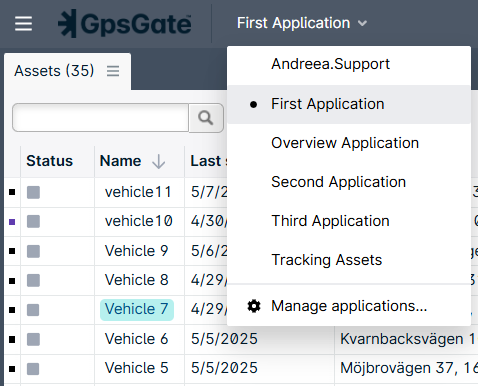Viewport: 478px width, 386px height.
Task: Click the purple marker beside vehicle10
Action: point(12,222)
